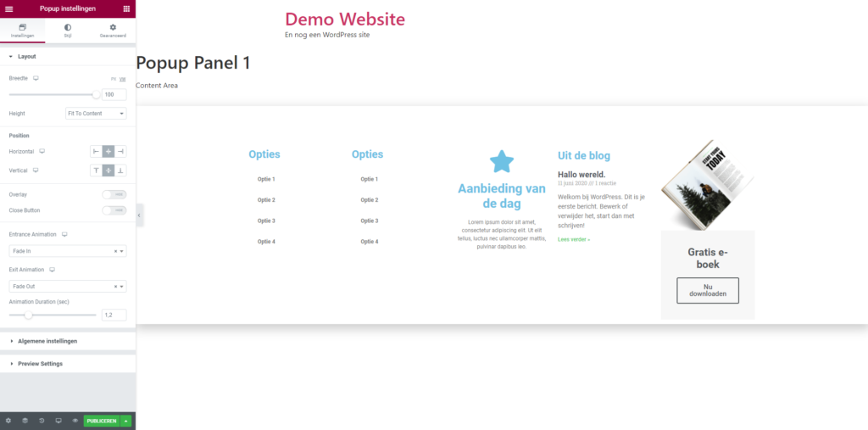Open settings gear in bottom toolbar

pyautogui.click(x=8, y=421)
